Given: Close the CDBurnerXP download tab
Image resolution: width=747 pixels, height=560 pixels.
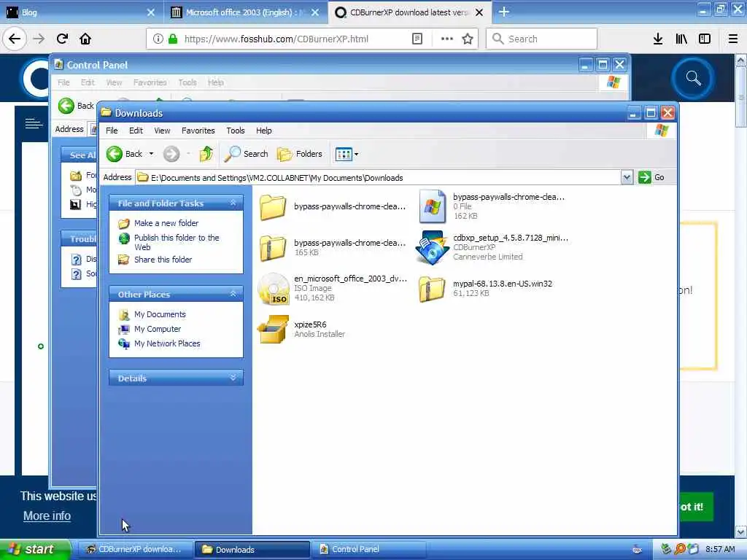Looking at the screenshot, I should [480, 12].
